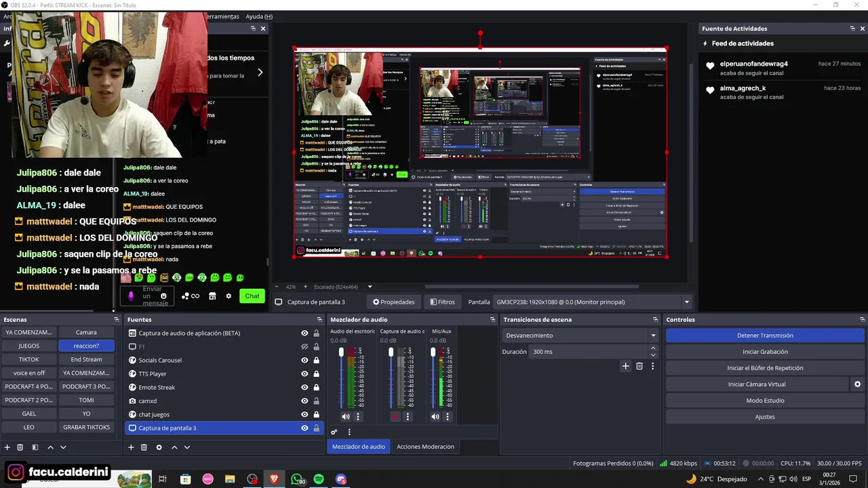868x488 pixels.
Task: Unlock the Socials Carousel source lock
Action: coord(316,360)
